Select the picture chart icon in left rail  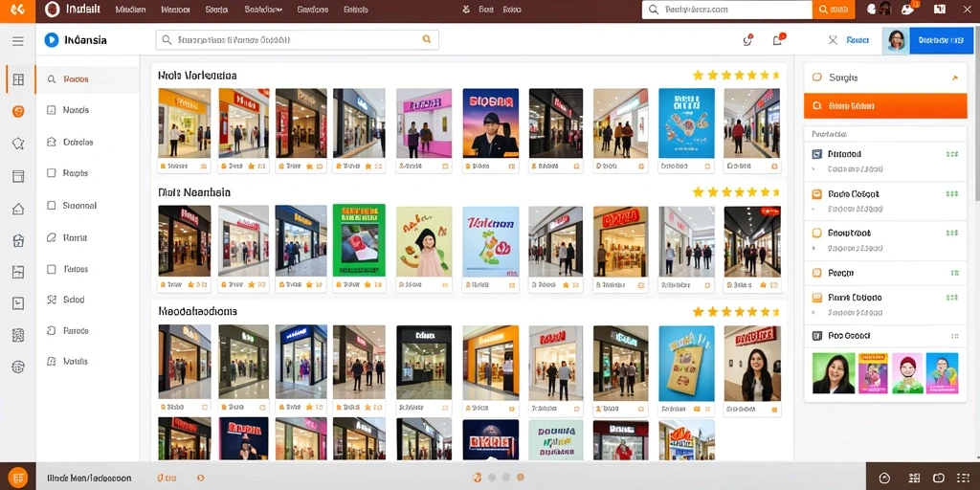coord(18,272)
